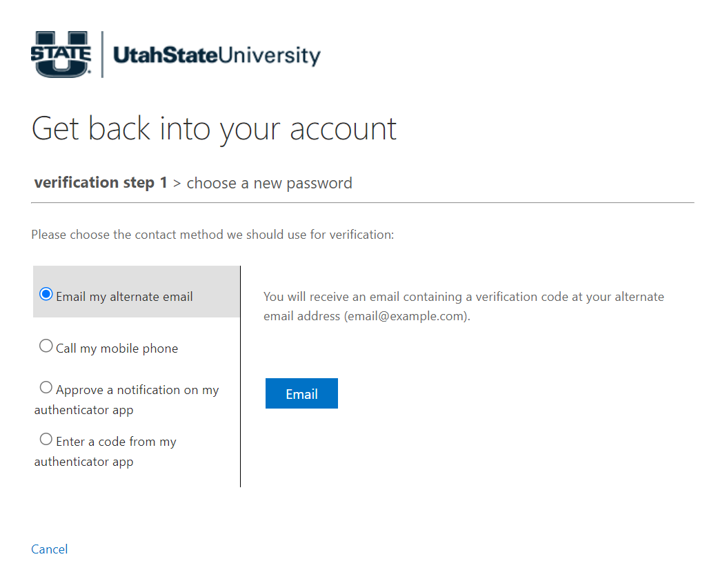Select the "choose a new password" step
This screenshot has height=588, width=716.
point(269,183)
